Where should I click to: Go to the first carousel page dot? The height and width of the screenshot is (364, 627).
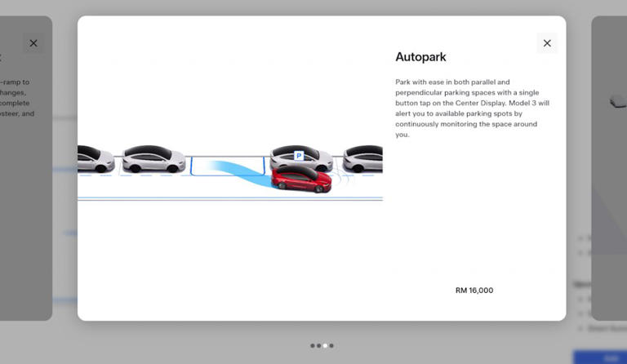313,345
